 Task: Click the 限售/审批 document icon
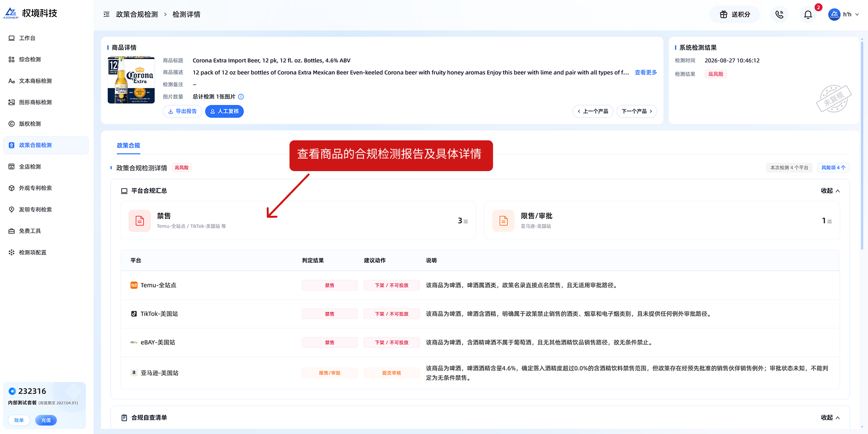point(503,221)
